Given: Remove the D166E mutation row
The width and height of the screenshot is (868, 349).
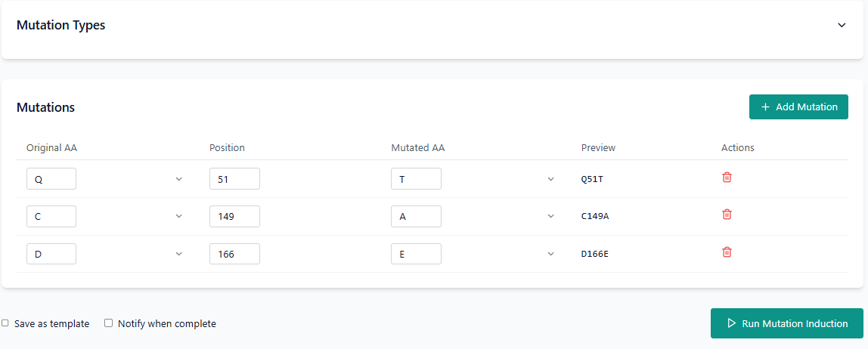Looking at the screenshot, I should [727, 252].
